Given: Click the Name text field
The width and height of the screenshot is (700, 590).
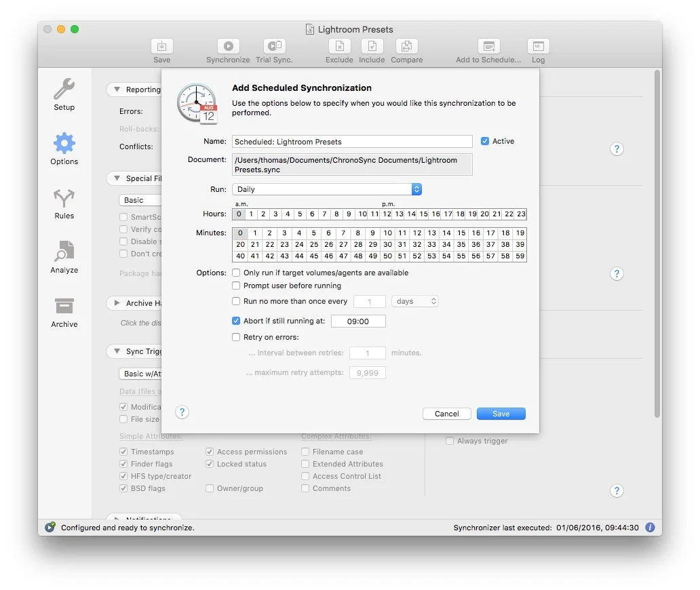Looking at the screenshot, I should 352,142.
